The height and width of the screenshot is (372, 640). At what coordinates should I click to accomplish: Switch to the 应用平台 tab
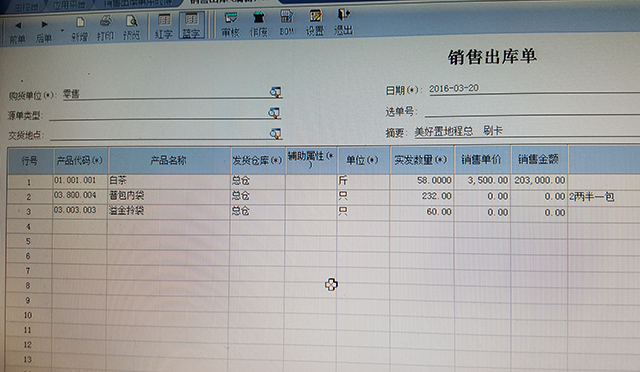click(x=69, y=5)
